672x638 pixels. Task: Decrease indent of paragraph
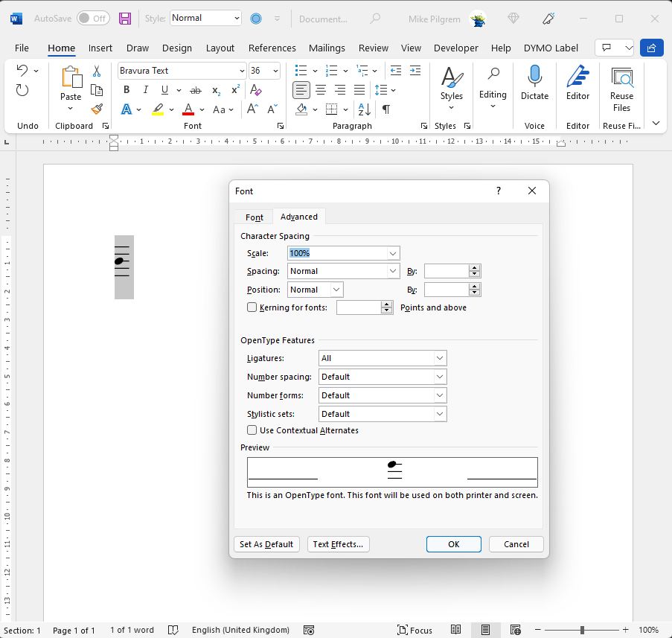(x=396, y=71)
